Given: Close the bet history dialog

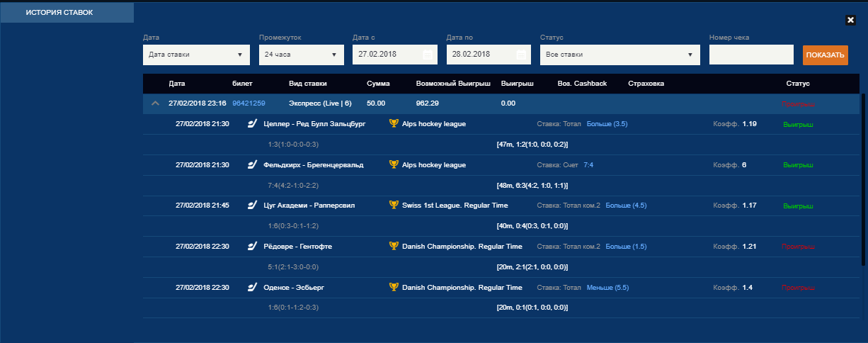Looking at the screenshot, I should tap(851, 20).
